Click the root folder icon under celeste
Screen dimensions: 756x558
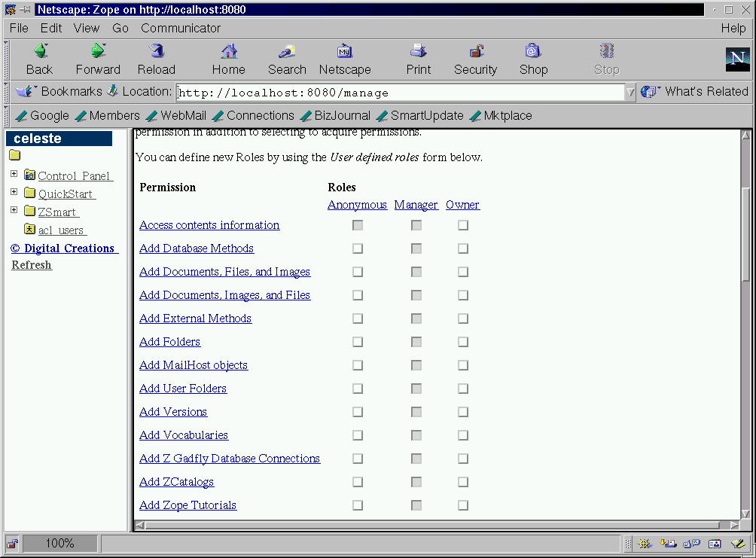[x=15, y=155]
